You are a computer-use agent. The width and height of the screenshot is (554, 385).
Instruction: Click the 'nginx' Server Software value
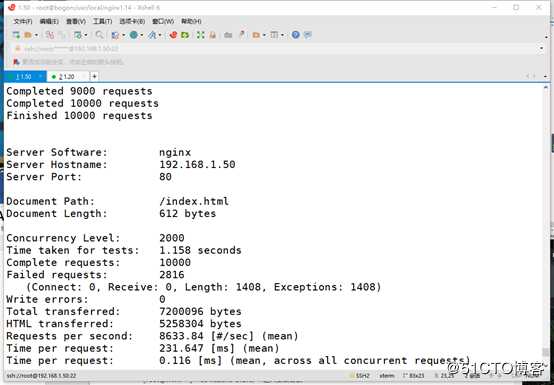click(175, 153)
